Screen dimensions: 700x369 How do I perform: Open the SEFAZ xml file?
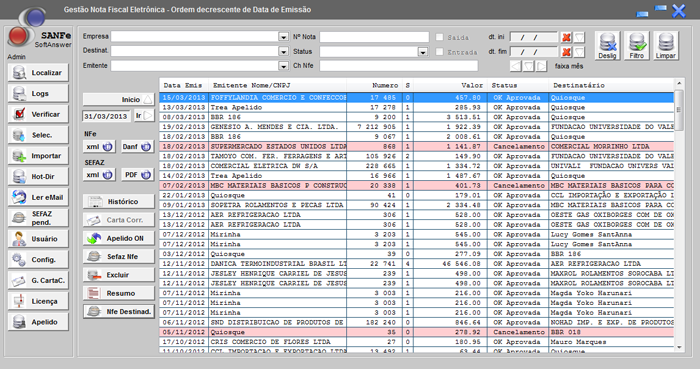click(x=99, y=175)
